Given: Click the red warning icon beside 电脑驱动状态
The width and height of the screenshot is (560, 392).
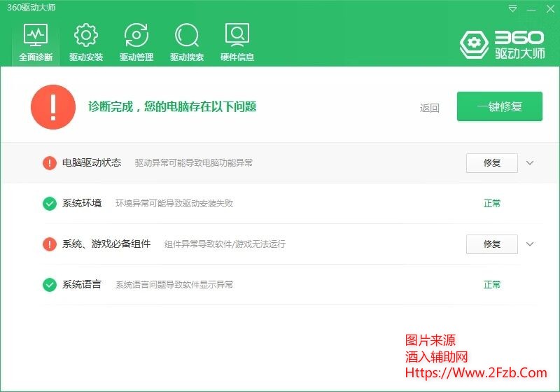Looking at the screenshot, I should tap(50, 163).
